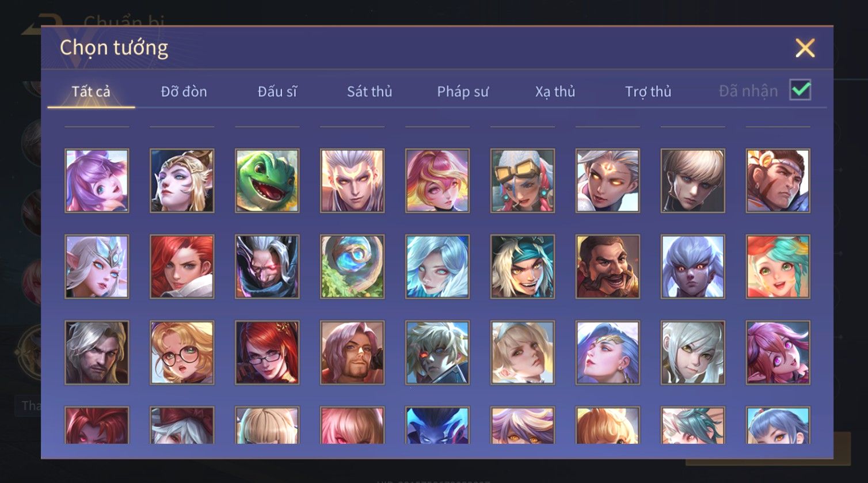Open the Sát thủ tab

[x=370, y=91]
